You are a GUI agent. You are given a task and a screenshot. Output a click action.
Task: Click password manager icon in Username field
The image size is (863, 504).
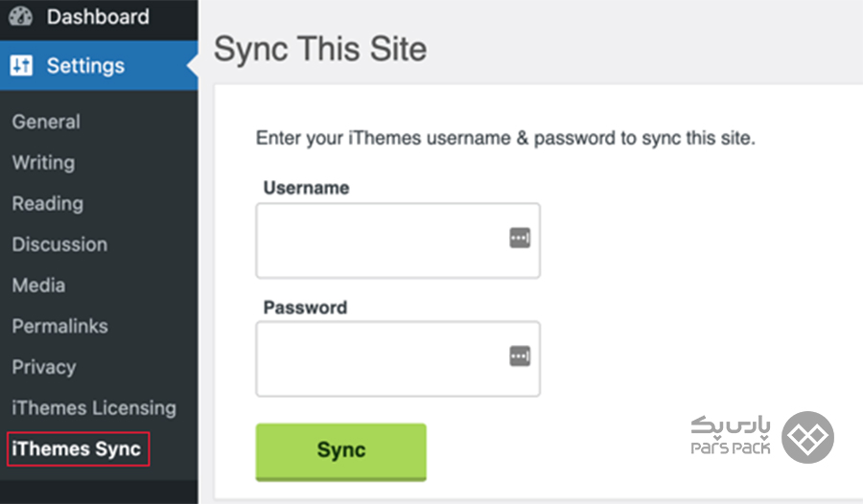click(x=520, y=238)
